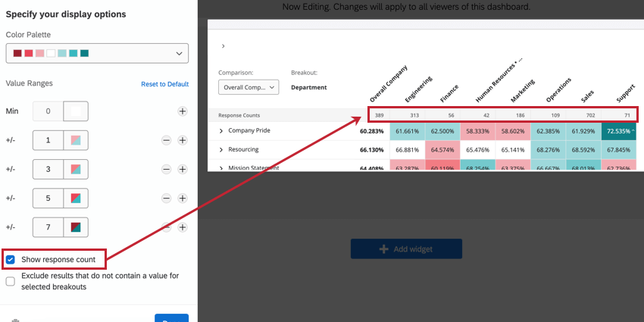This screenshot has height=322, width=644.
Task: Click Reset to Default link
Action: click(164, 84)
